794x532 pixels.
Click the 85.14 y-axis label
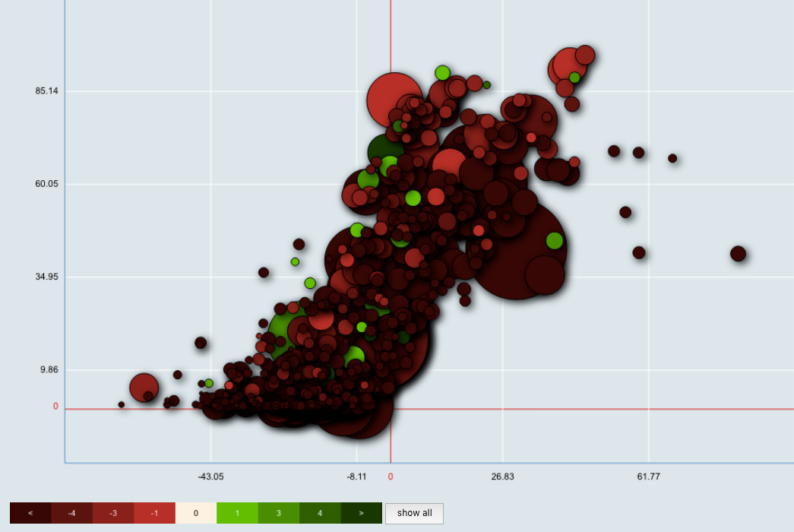click(46, 91)
